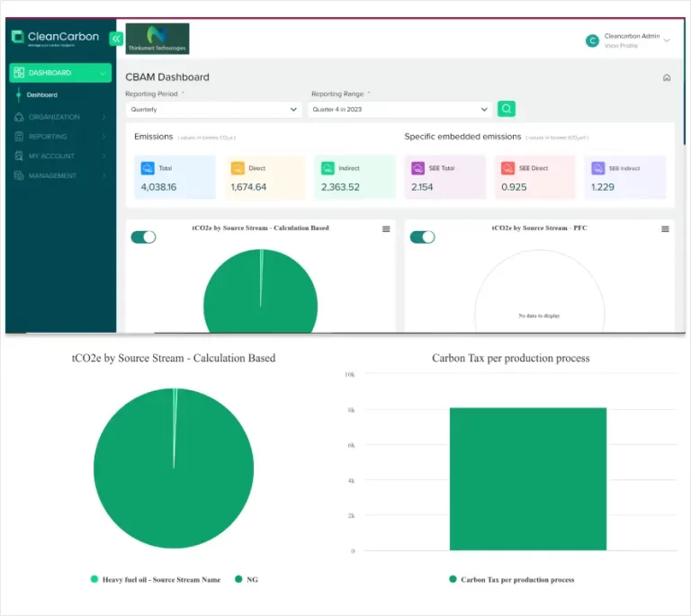This screenshot has height=616, width=691.
Task: Toggle the Calculation Based chart switch
Action: coord(143,237)
